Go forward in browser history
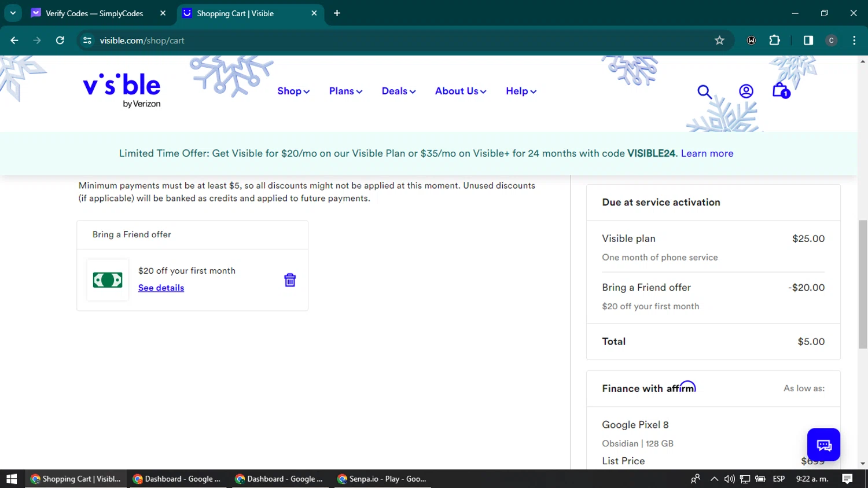Viewport: 868px width, 488px height. 37,41
